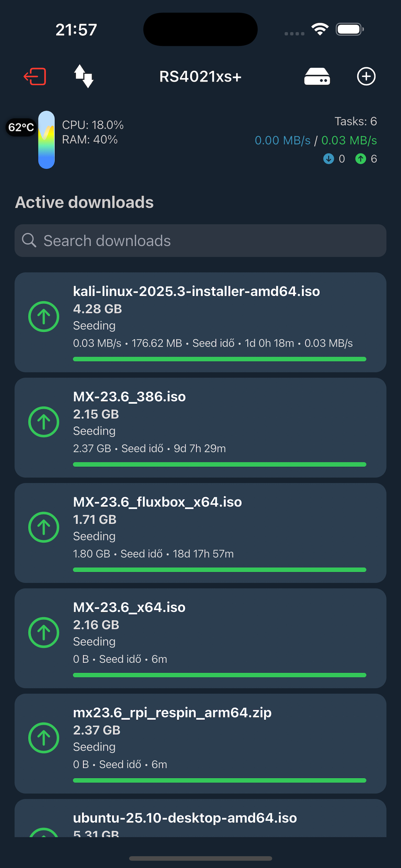The height and width of the screenshot is (868, 401).
Task: Open the transfer sort arrows icon
Action: (83, 77)
